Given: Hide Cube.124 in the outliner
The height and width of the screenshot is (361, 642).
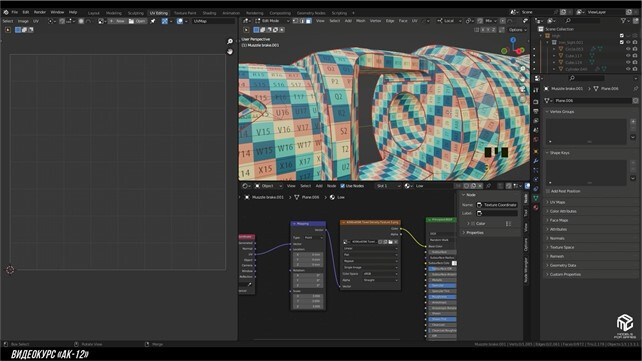Looking at the screenshot, I should (x=628, y=63).
